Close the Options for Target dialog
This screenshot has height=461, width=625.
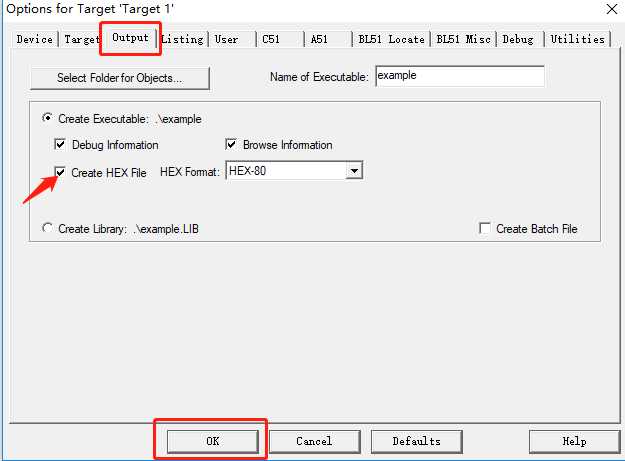click(x=611, y=9)
